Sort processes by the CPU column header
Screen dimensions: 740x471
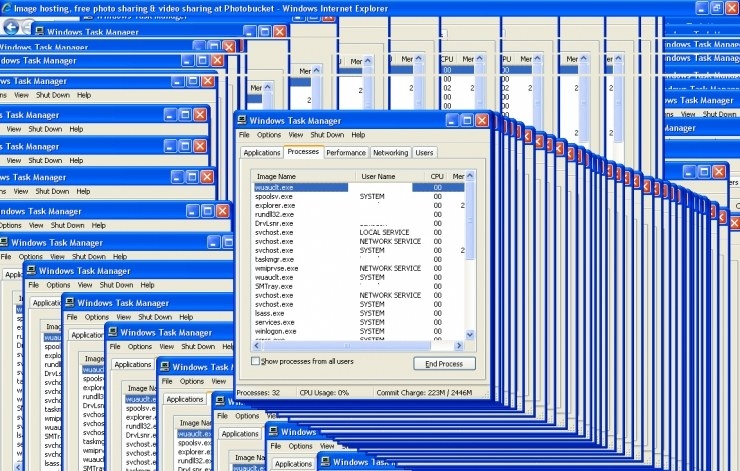437,176
